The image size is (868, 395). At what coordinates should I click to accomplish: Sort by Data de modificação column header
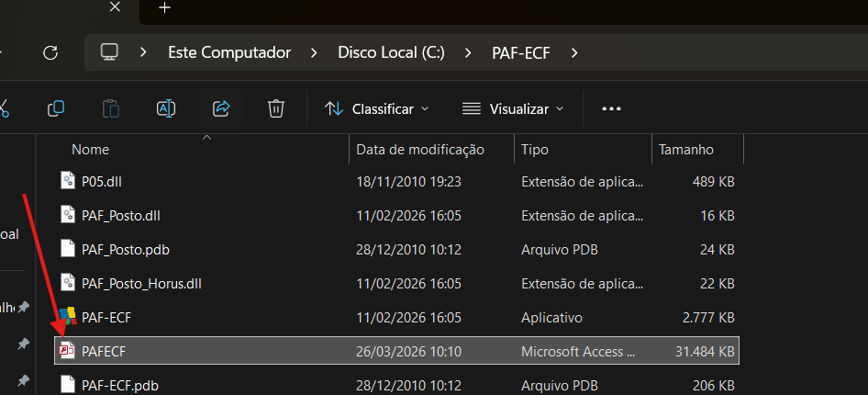(x=419, y=150)
